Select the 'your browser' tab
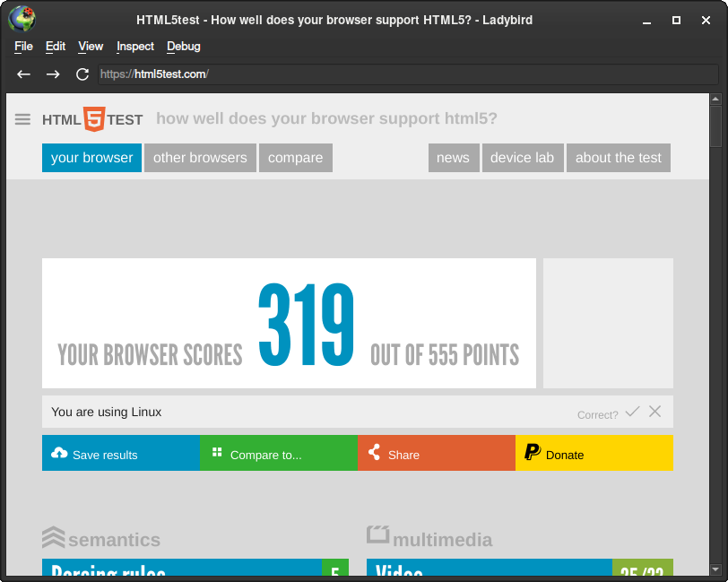The height and width of the screenshot is (582, 728). [x=92, y=158]
